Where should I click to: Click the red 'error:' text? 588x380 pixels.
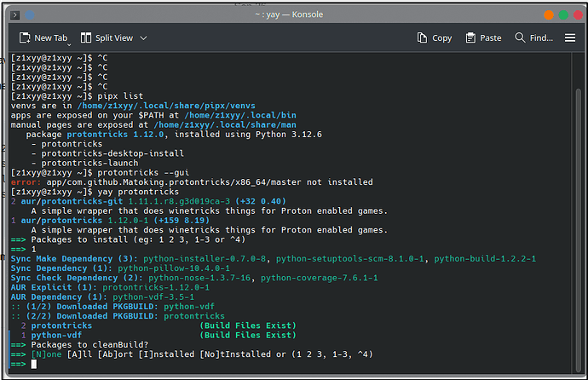point(26,182)
